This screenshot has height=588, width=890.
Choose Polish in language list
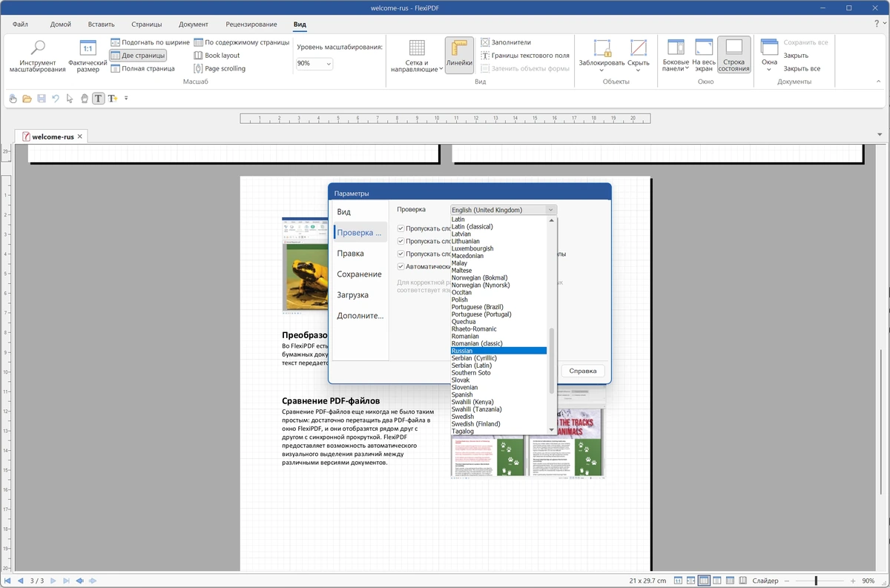[x=499, y=300]
